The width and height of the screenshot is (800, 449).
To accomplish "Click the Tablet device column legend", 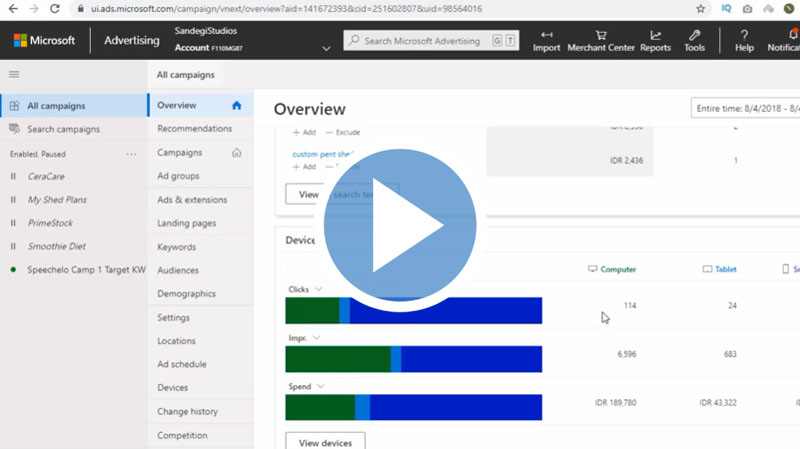I will coord(720,269).
